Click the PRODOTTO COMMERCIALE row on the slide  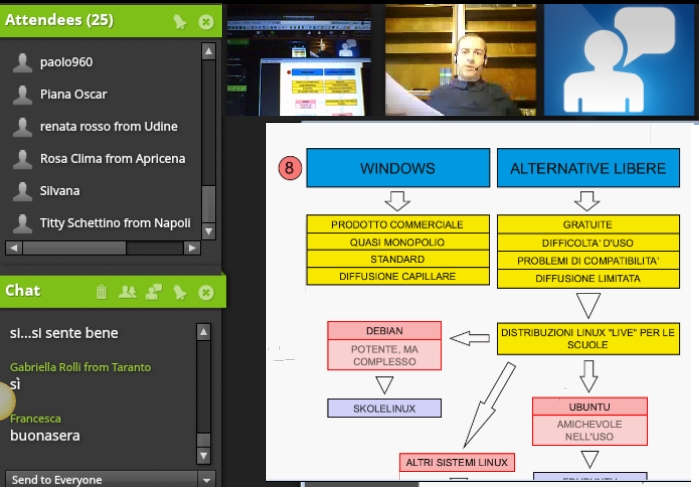398,224
